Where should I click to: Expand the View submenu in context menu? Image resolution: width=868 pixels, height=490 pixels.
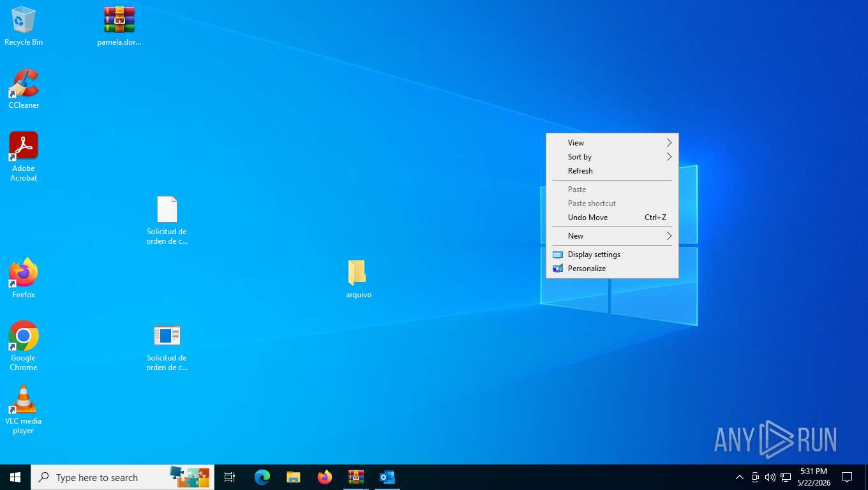(612, 143)
